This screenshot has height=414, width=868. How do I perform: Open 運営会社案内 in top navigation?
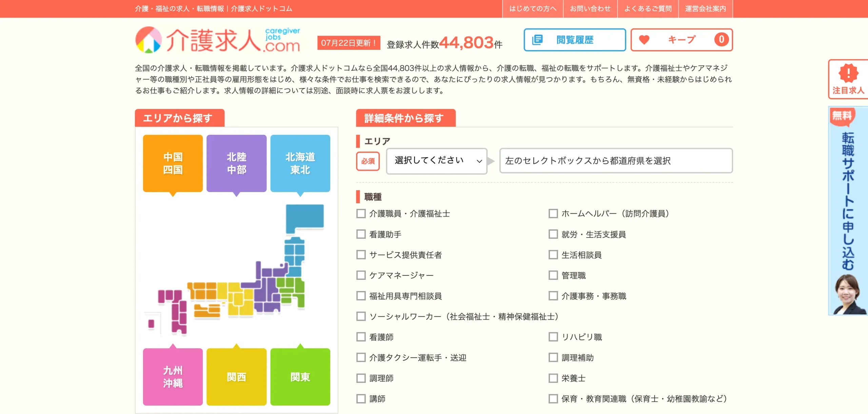tap(706, 9)
